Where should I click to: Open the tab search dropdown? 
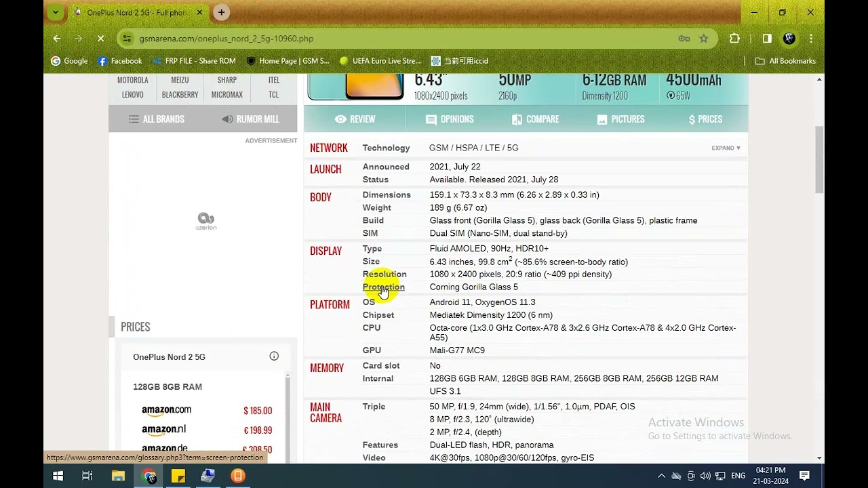[x=56, y=12]
